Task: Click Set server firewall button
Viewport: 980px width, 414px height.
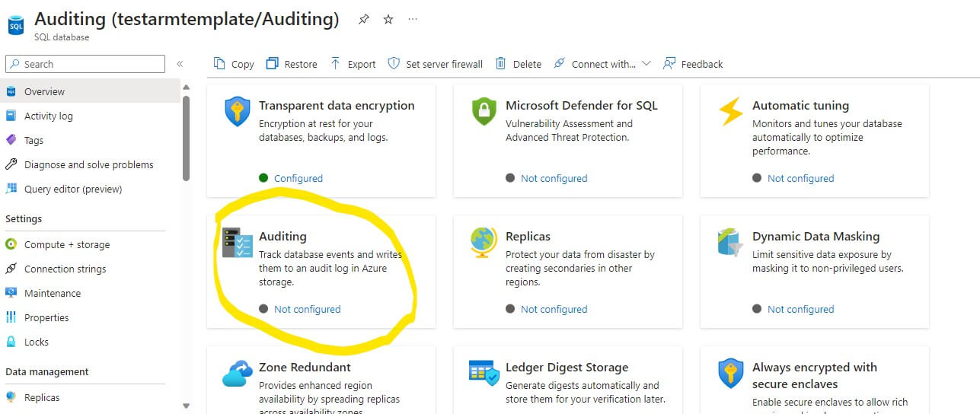Action: tap(436, 64)
